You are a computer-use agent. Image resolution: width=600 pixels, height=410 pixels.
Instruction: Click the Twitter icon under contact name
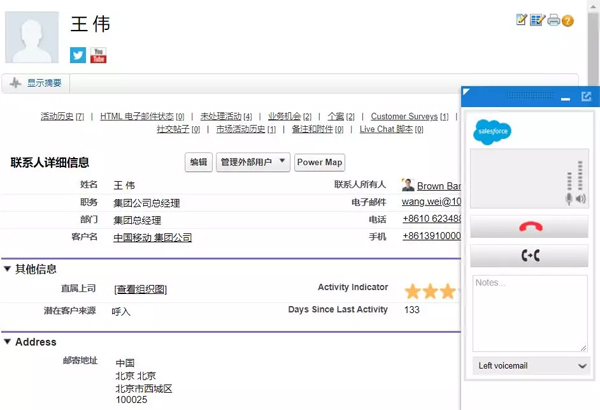pyautogui.click(x=78, y=56)
